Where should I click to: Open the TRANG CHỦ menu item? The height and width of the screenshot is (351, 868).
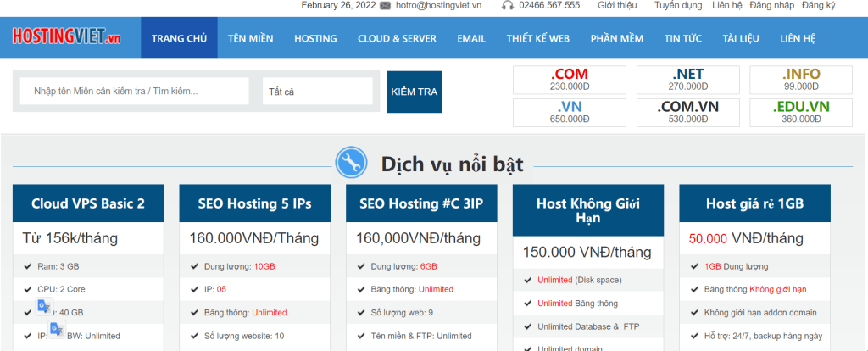point(180,38)
